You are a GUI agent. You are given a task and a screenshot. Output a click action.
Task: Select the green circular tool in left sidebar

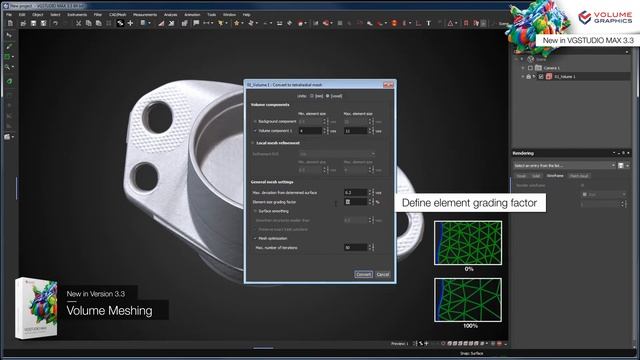pyautogui.click(x=9, y=81)
